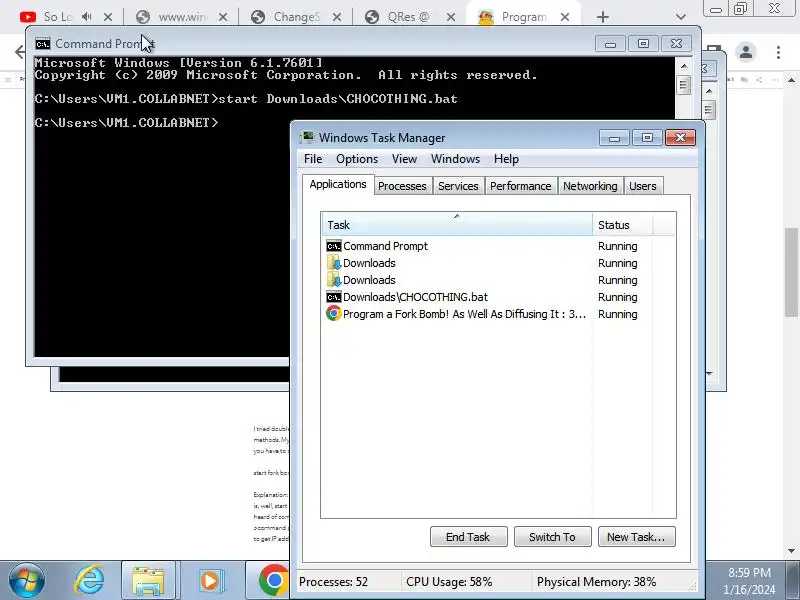Click the Processes: 52 status bar entry
Image resolution: width=800 pixels, height=600 pixels.
tap(333, 582)
